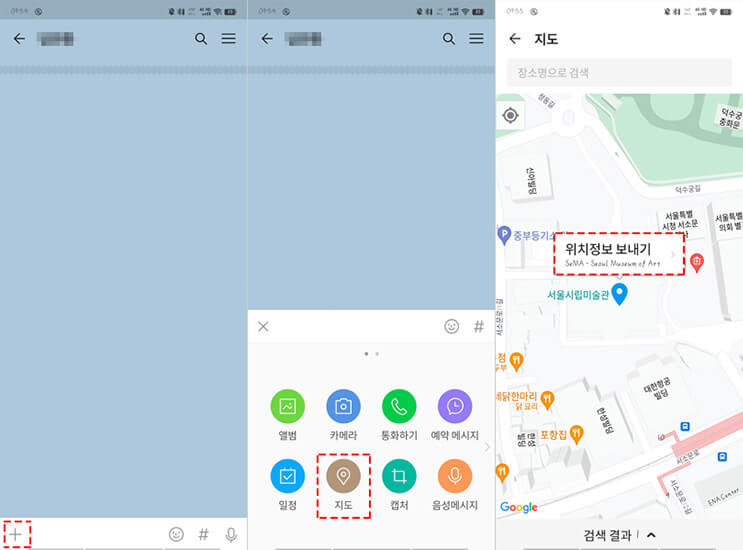The height and width of the screenshot is (550, 743).
Task: Open 일정 (Schedule) option
Action: [288, 485]
